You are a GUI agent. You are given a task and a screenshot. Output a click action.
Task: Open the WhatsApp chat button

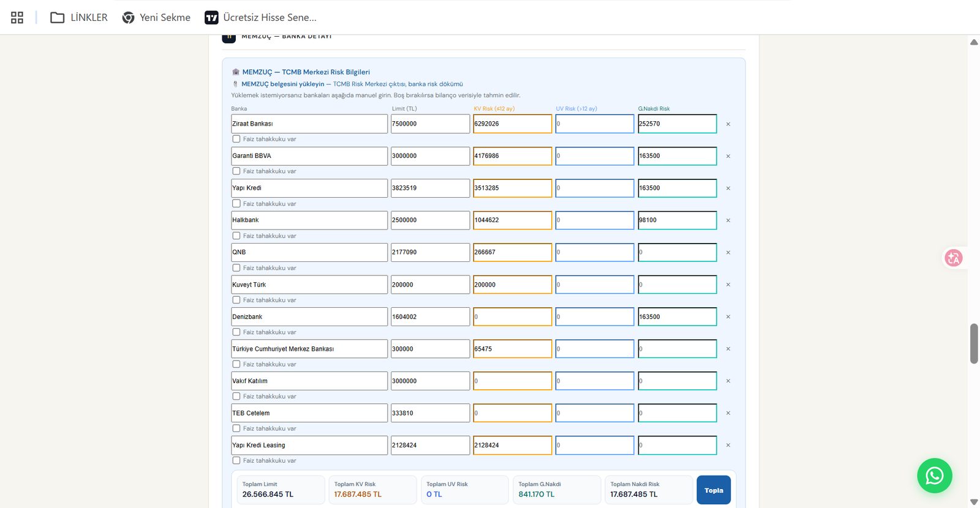(x=934, y=476)
